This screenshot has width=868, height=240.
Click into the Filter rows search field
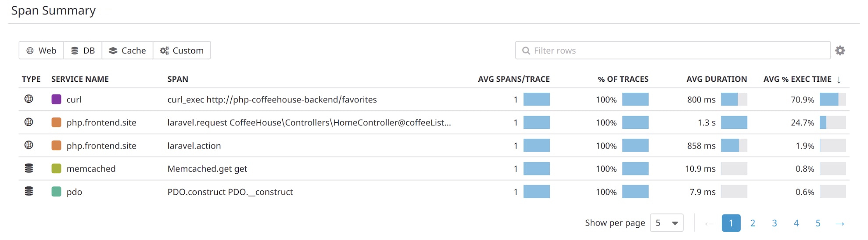pyautogui.click(x=673, y=50)
